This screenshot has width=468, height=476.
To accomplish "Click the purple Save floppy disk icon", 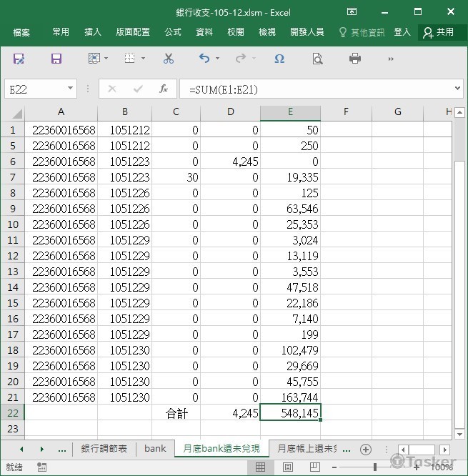I will pyautogui.click(x=56, y=59).
